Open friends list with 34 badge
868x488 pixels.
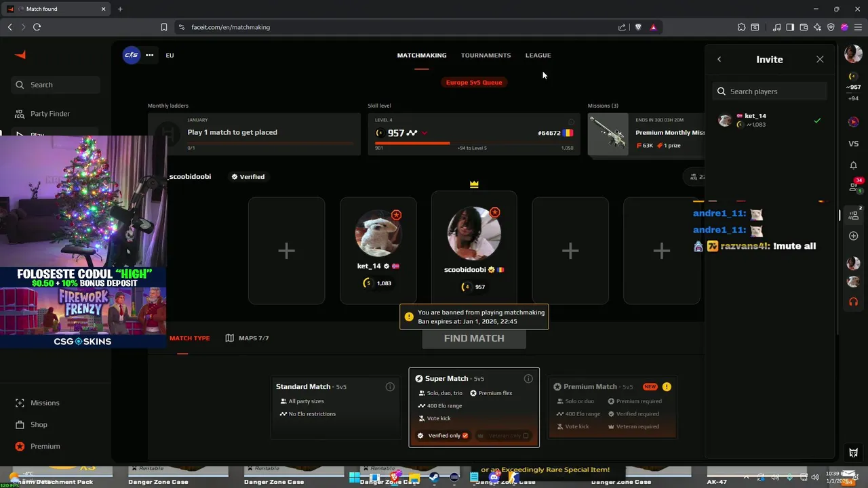[854, 186]
